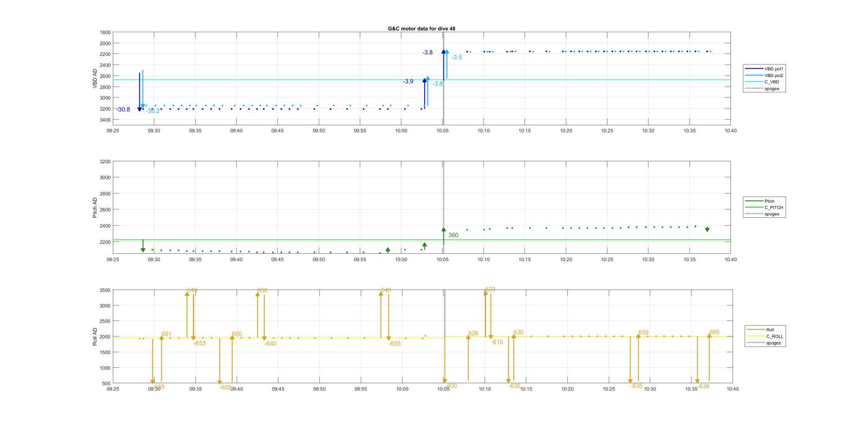Image resolution: width=868 pixels, height=430 pixels.
Task: Click the light blue '-3.5' VBD annotation
Action: pos(456,57)
